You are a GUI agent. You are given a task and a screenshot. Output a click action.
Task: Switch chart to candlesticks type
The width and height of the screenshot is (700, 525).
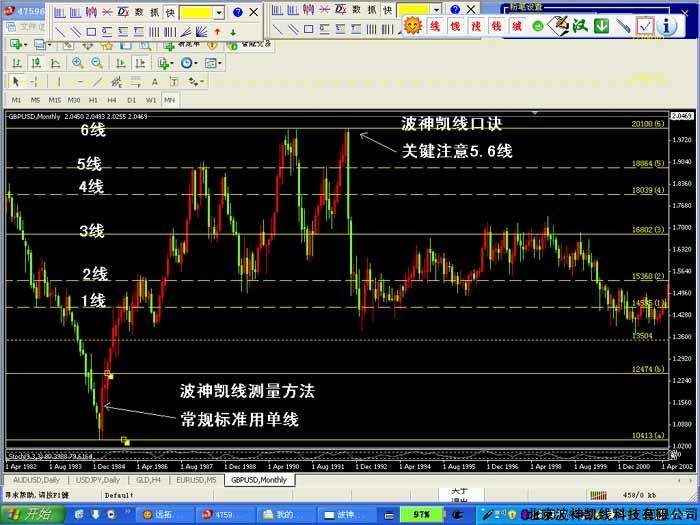coord(36,63)
